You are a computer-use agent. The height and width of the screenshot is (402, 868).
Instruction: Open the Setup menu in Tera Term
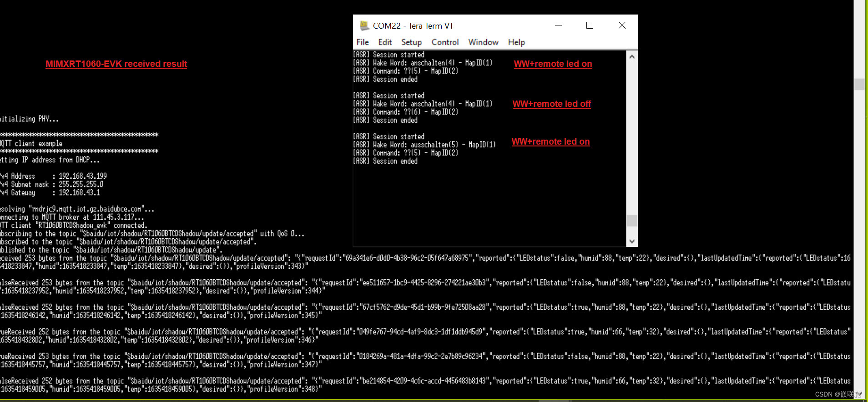412,42
